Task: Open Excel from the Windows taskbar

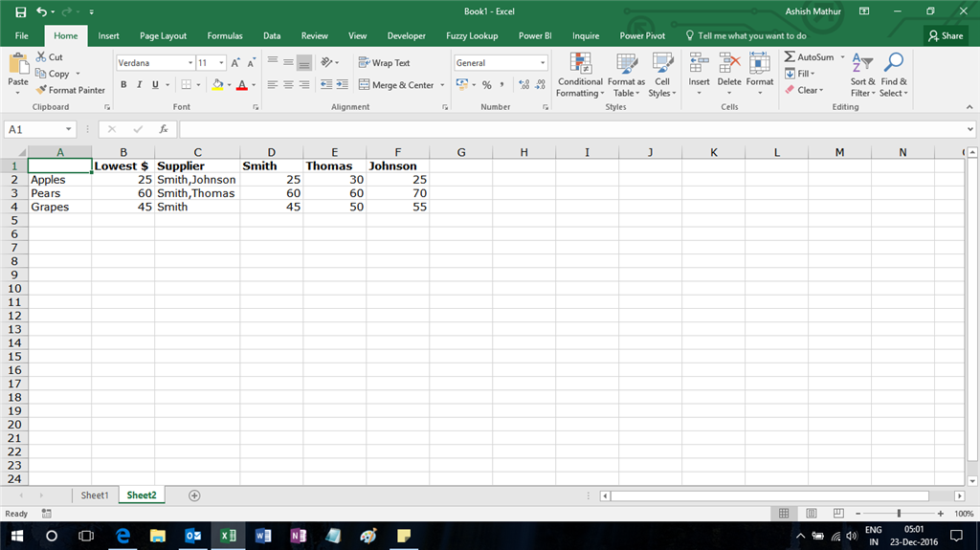Action: [x=228, y=536]
